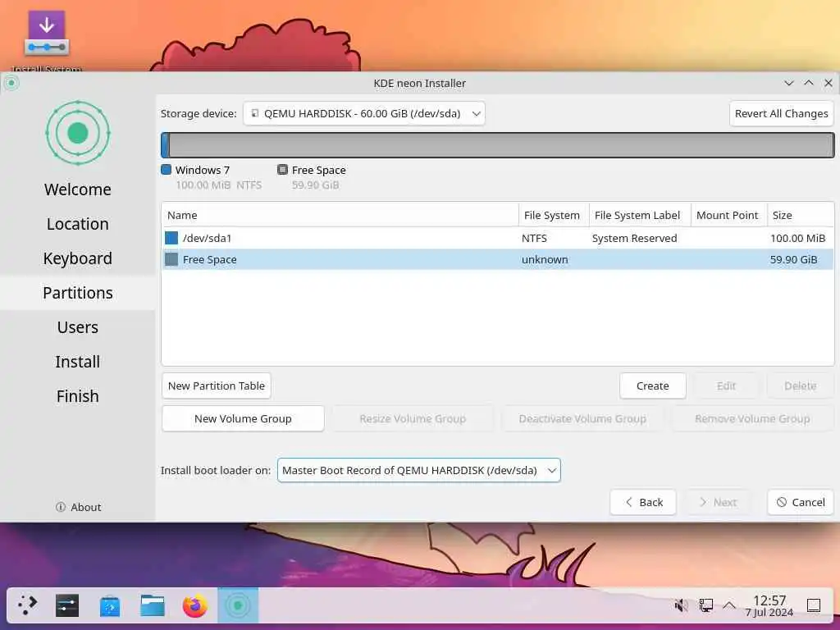
Task: Open the taskbar clock showing 12:57
Action: [x=769, y=605]
